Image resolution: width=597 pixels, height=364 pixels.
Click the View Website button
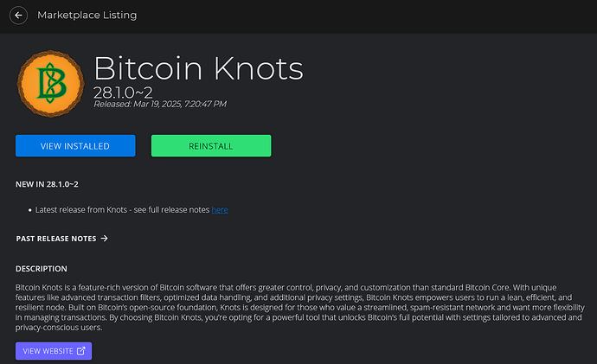[x=54, y=351]
